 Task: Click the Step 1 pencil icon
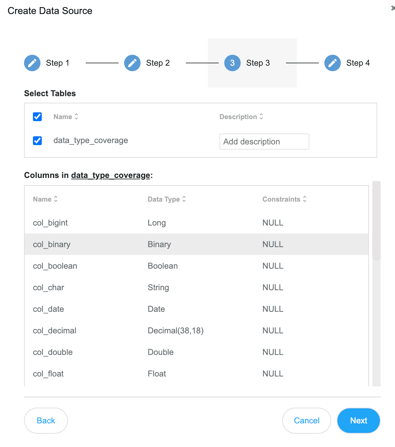tap(32, 63)
